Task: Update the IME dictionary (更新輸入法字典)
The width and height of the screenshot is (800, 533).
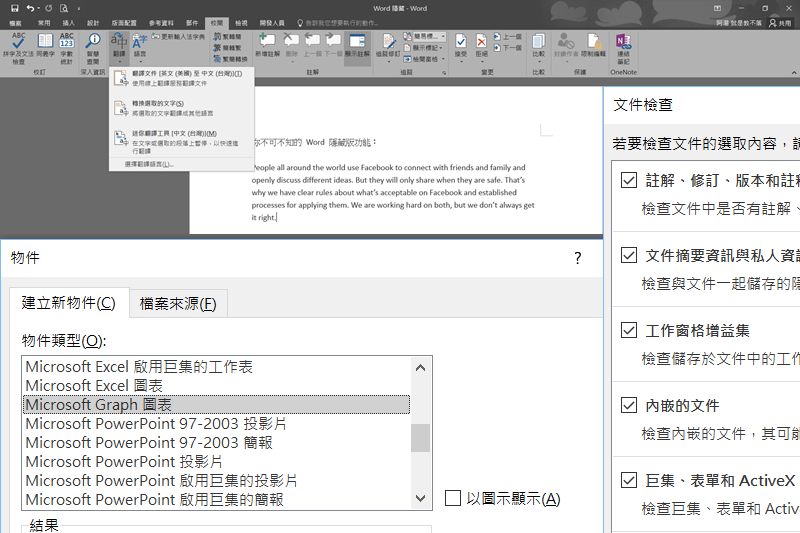Action: 178,37
